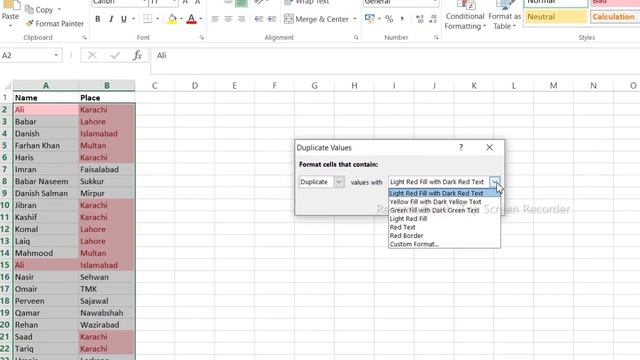Click the Paste icon
This screenshot has height=360, width=640.
[10, 6]
